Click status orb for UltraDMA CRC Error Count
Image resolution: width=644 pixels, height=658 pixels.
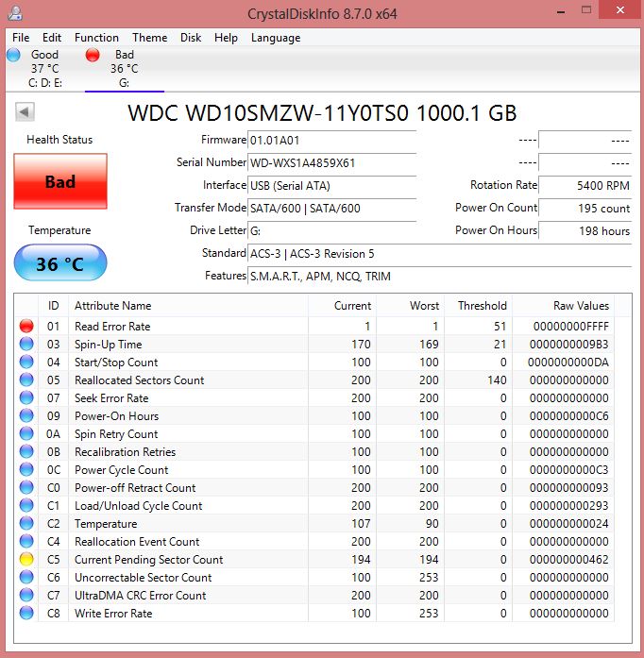click(26, 595)
